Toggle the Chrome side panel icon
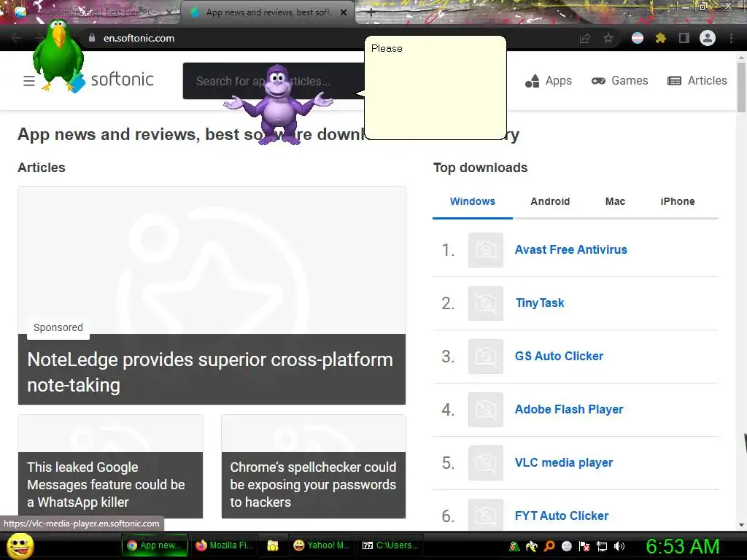This screenshot has width=747, height=560. coord(684,38)
